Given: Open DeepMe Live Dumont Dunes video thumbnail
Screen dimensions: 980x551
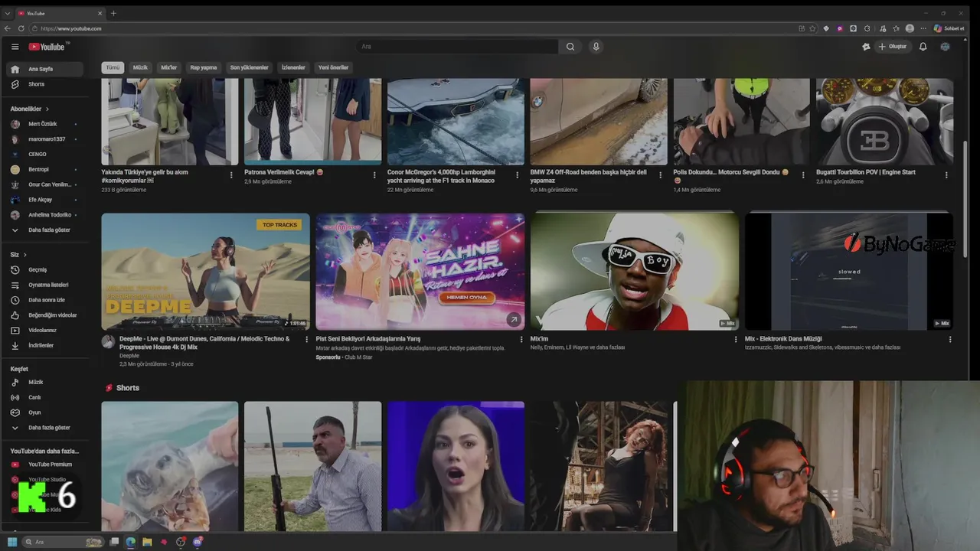Looking at the screenshot, I should tap(206, 272).
